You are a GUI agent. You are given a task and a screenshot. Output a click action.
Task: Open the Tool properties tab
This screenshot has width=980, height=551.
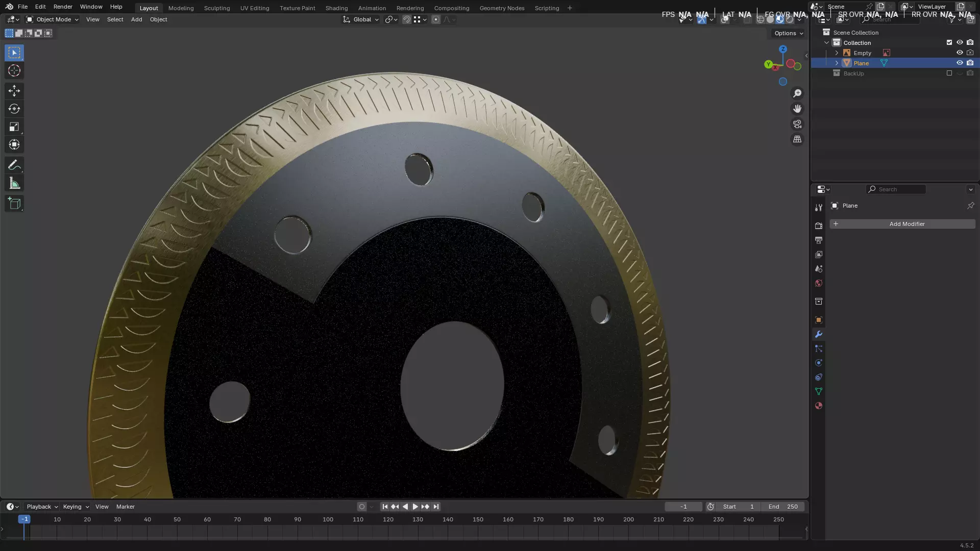click(819, 208)
